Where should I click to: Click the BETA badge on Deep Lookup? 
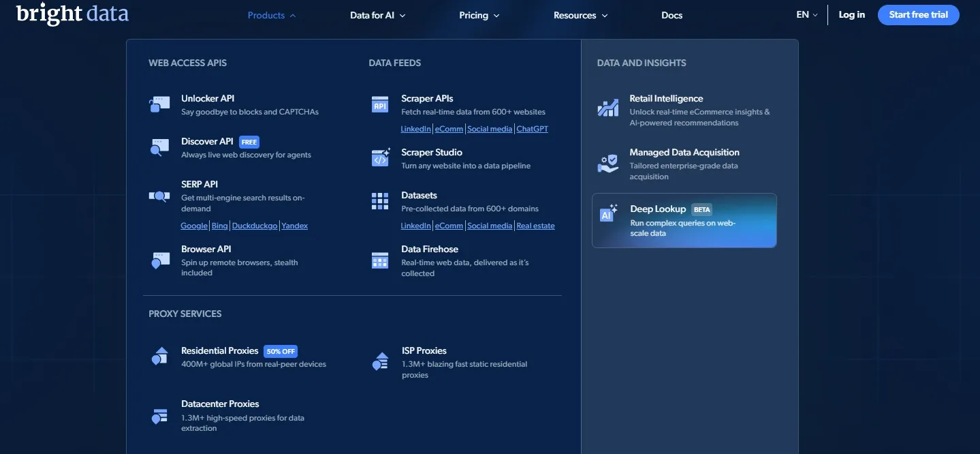tap(701, 209)
